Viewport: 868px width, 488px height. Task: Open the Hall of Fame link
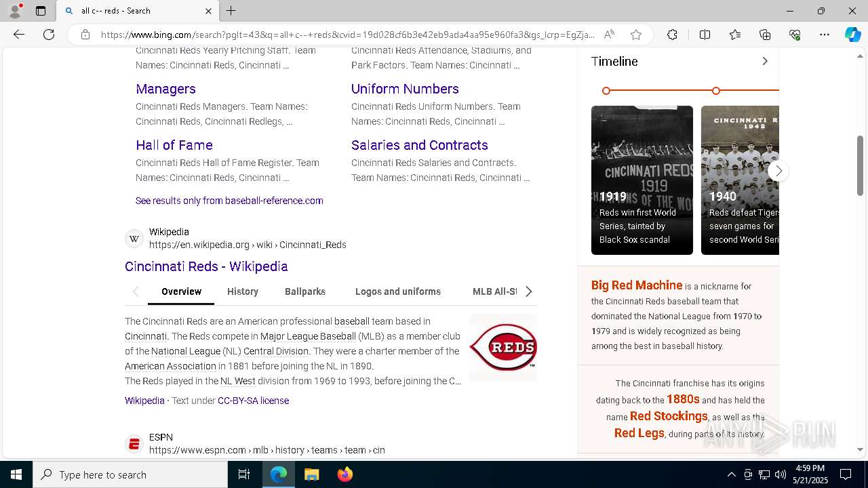click(x=174, y=145)
